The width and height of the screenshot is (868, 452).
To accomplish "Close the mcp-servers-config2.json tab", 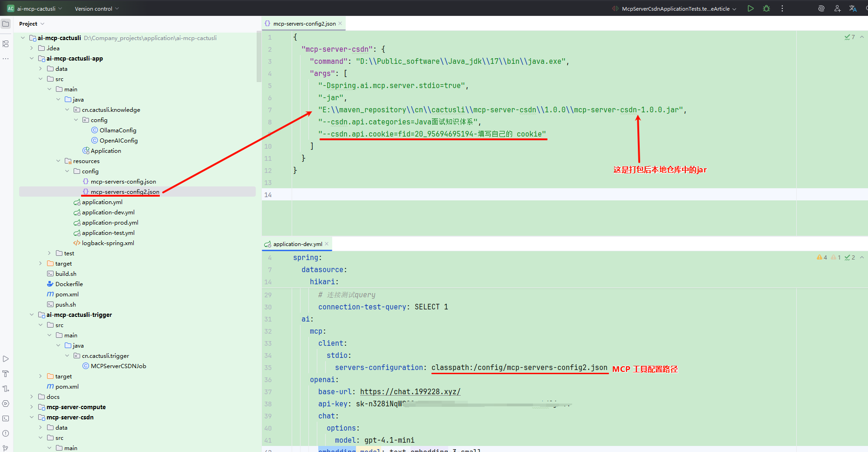I will coord(341,23).
